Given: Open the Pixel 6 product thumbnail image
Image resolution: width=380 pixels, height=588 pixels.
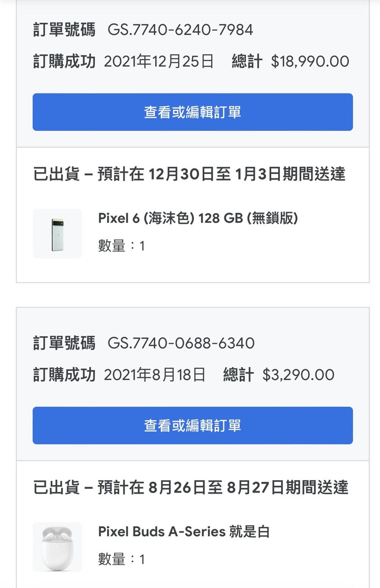Looking at the screenshot, I should click(57, 233).
